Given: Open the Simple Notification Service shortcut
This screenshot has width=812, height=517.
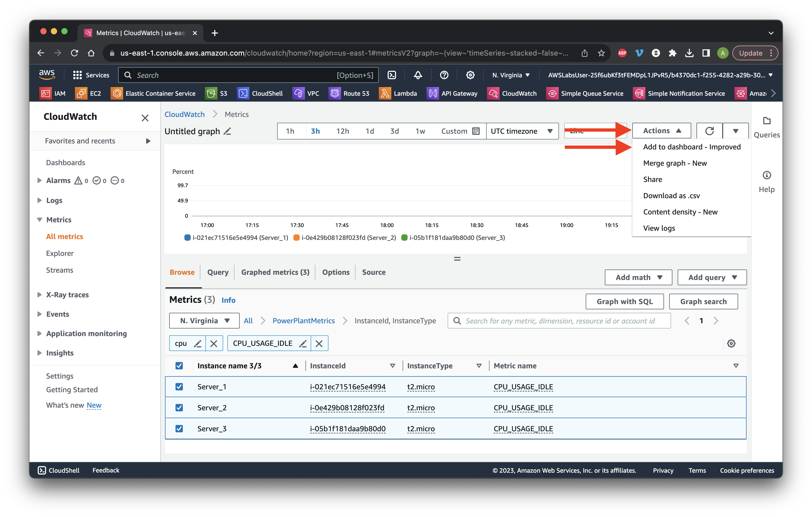Looking at the screenshot, I should (679, 94).
